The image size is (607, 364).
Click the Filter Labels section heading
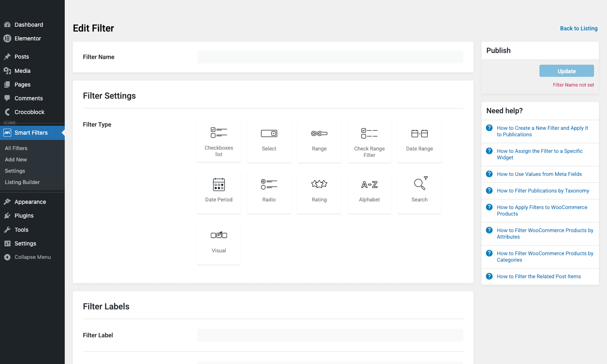click(x=106, y=307)
